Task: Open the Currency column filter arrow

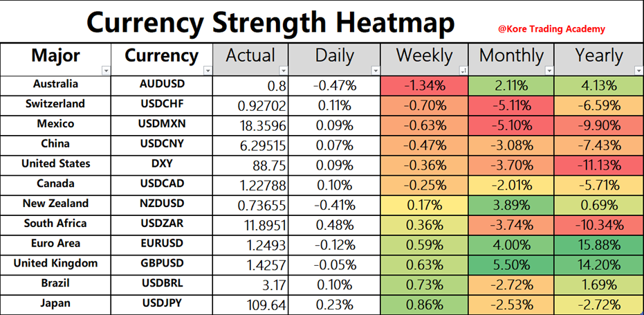Action: click(x=208, y=71)
